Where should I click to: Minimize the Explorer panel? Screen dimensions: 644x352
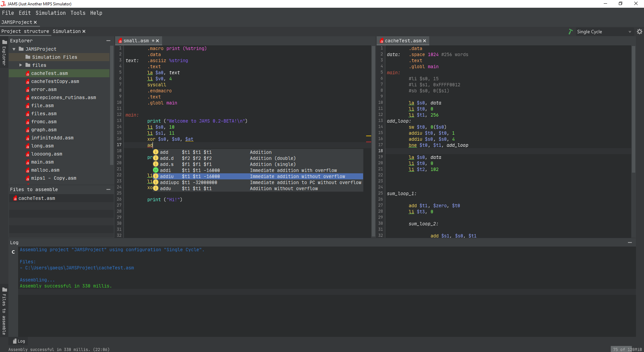tap(108, 41)
